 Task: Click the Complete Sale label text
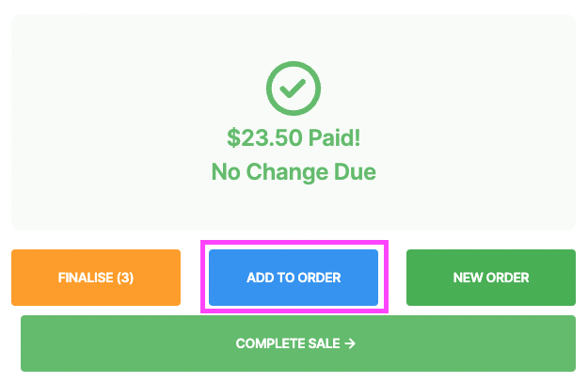pos(288,343)
